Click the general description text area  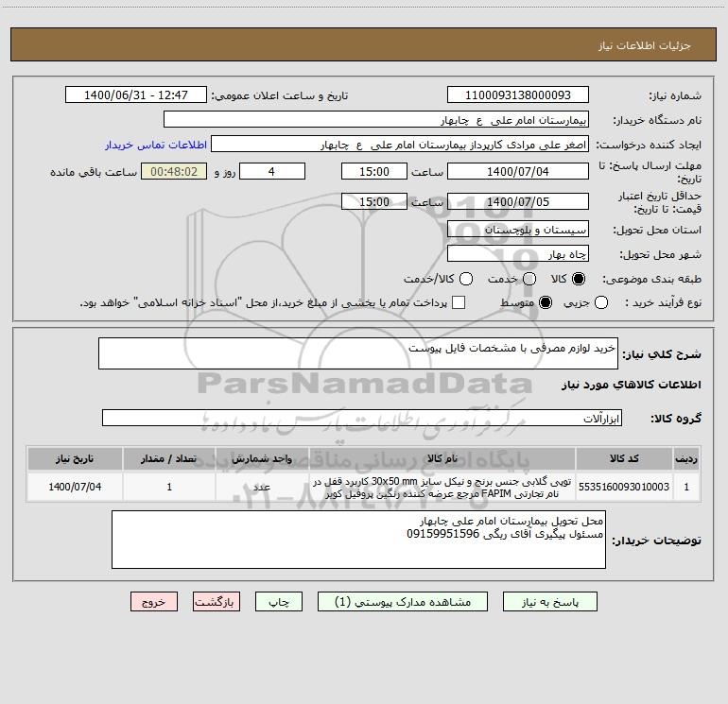tap(358, 353)
